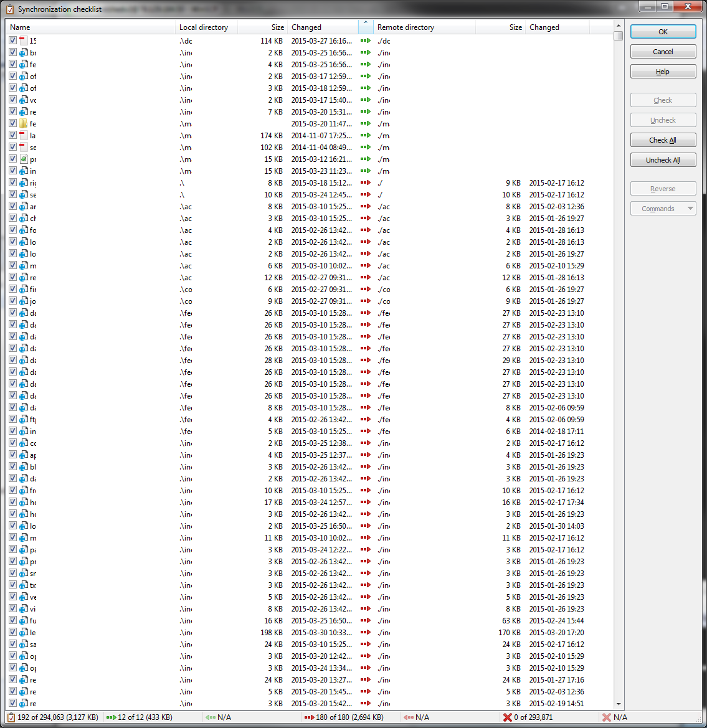Select all items with Check All
Screen dimensions: 707x728
point(663,139)
